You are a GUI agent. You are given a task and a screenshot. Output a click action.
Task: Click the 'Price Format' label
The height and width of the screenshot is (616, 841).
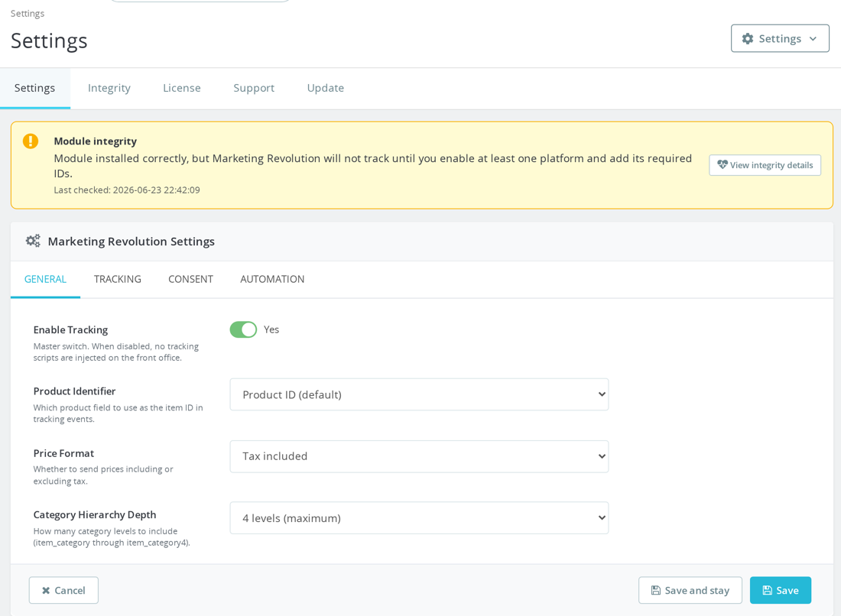point(63,453)
